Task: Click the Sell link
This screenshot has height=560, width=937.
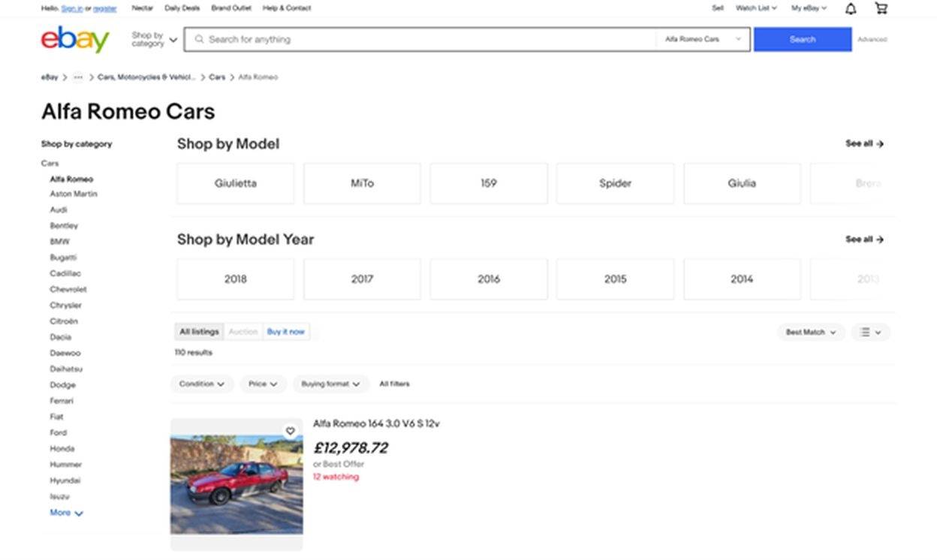Action: [x=718, y=8]
